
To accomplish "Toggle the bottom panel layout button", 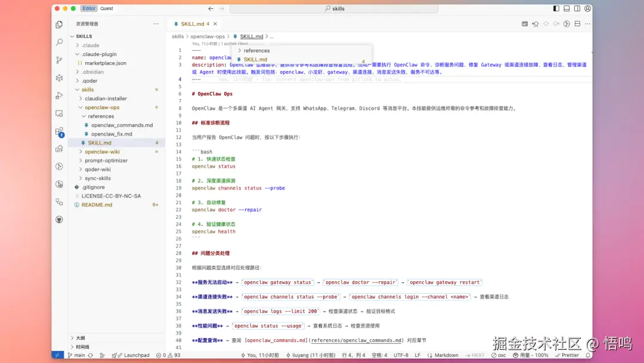I will click(x=566, y=9).
